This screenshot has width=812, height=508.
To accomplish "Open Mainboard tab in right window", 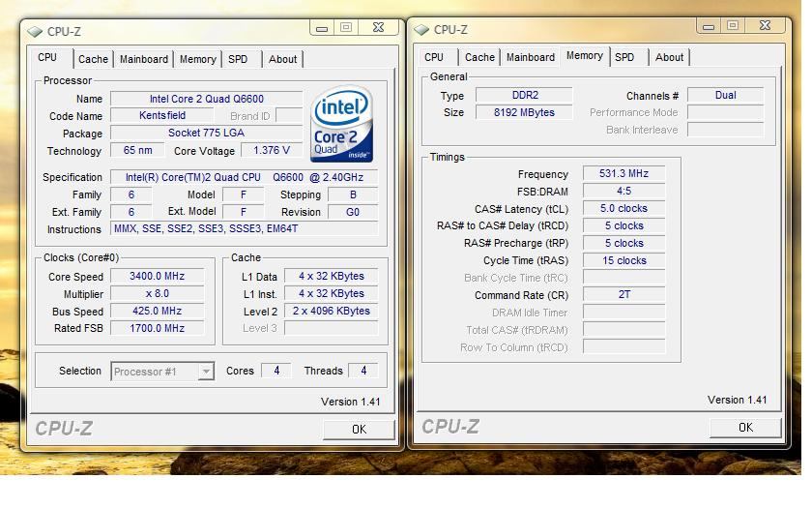I will [531, 57].
